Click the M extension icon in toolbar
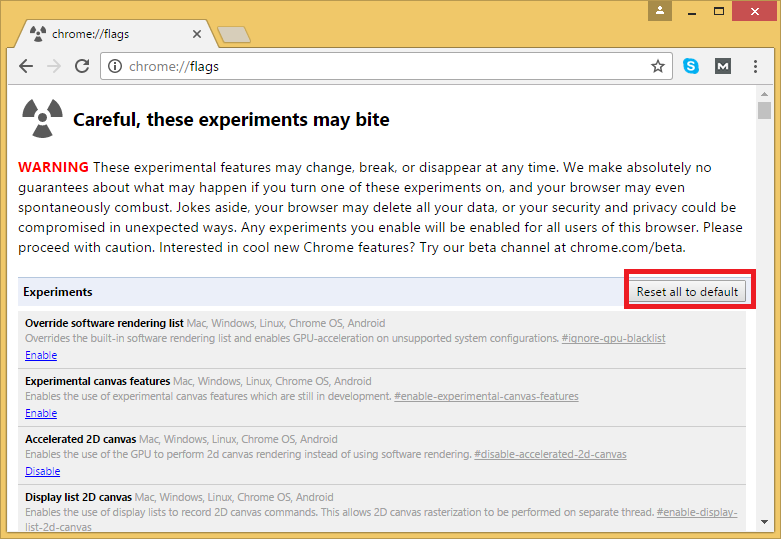The height and width of the screenshot is (539, 781). (x=723, y=67)
